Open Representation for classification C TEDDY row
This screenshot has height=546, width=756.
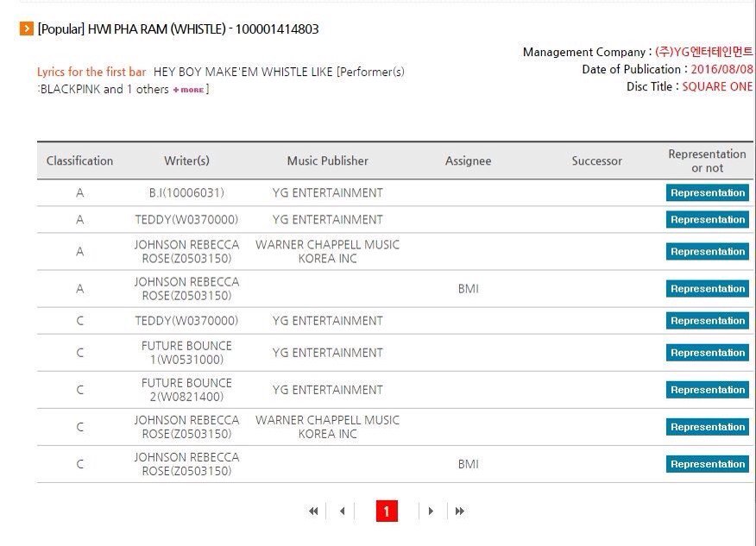click(x=708, y=321)
